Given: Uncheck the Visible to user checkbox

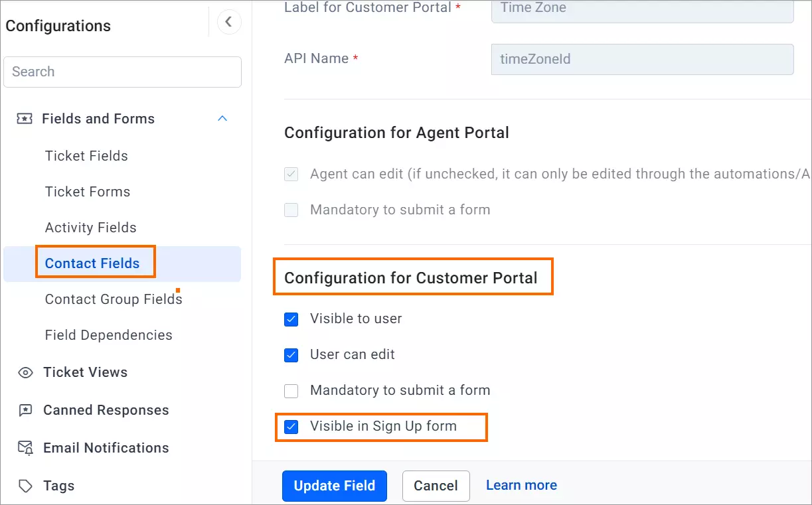Looking at the screenshot, I should [x=291, y=319].
